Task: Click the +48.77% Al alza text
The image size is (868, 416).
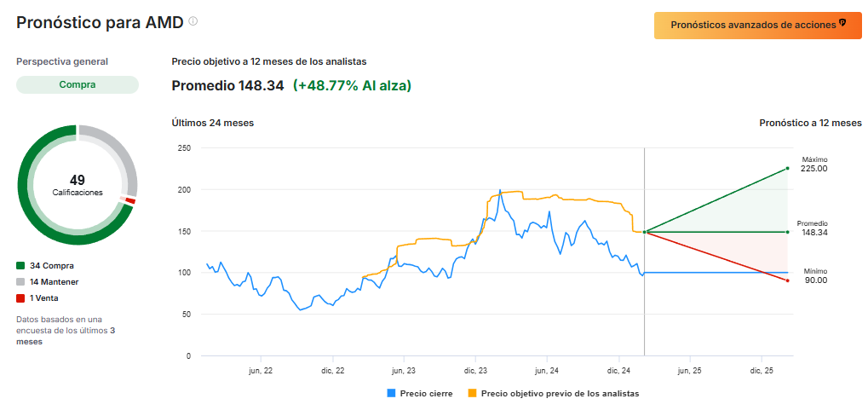Action: click(x=352, y=86)
